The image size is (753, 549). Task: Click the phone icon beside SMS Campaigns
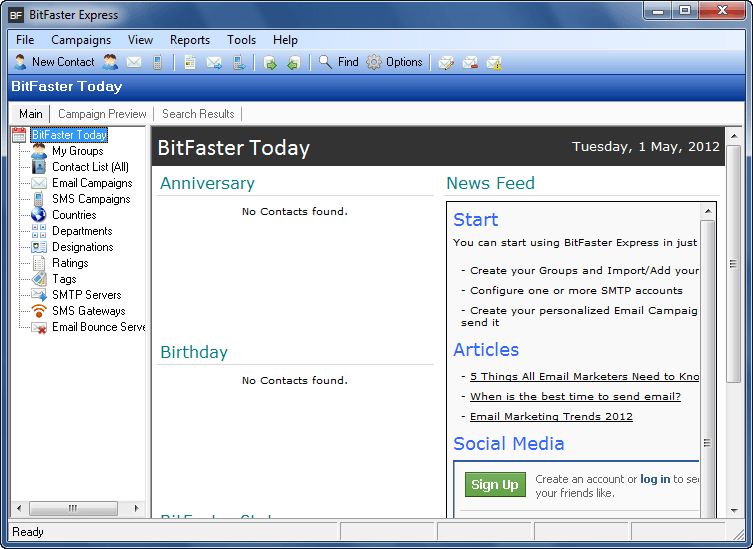tap(39, 199)
